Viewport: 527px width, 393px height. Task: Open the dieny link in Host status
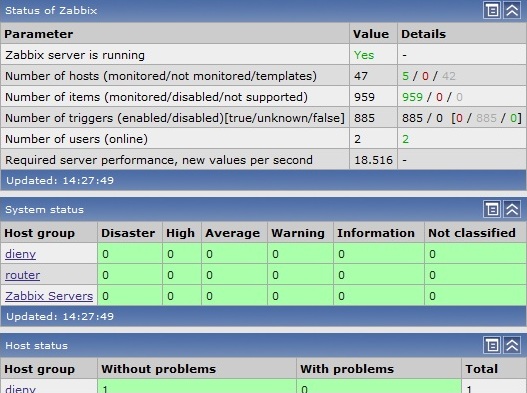[21, 389]
